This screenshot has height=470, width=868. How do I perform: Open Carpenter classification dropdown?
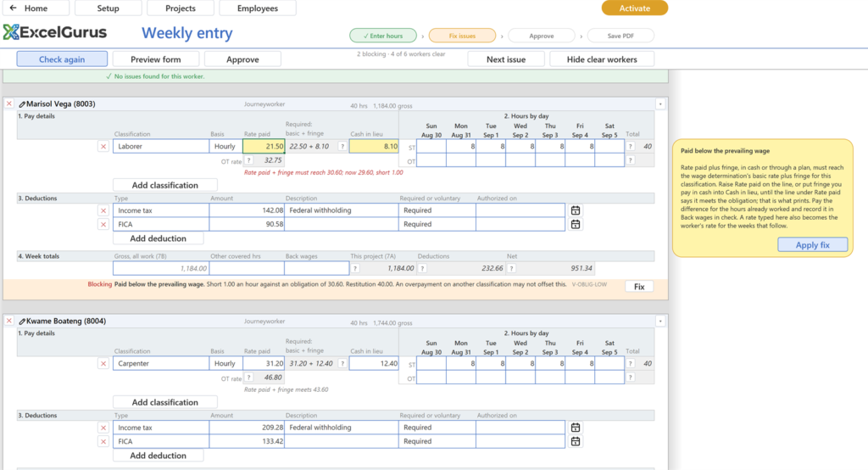point(161,364)
